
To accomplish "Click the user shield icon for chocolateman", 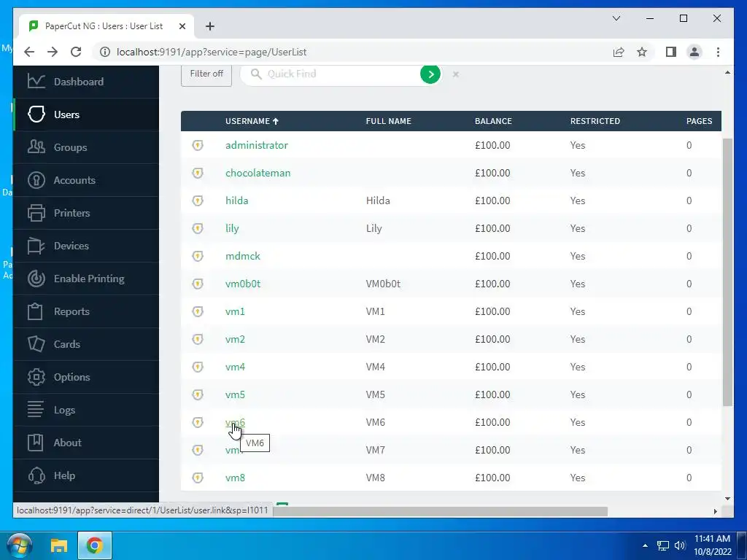I will [198, 173].
